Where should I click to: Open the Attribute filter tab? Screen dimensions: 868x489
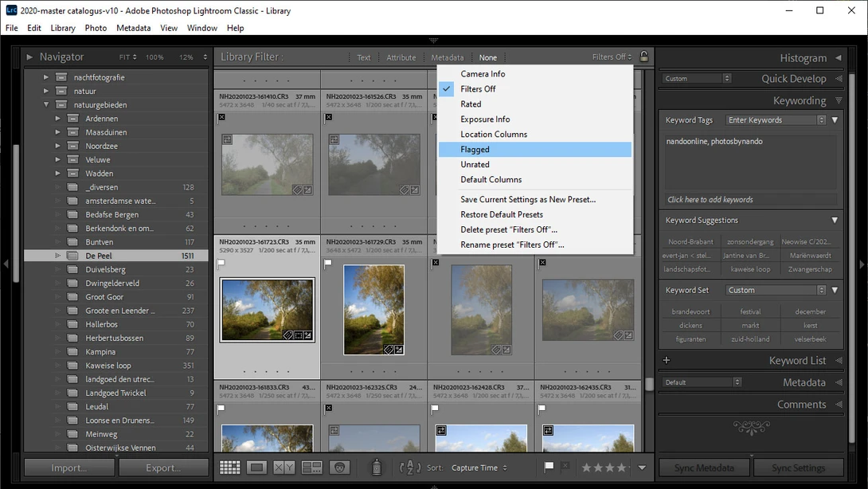click(x=401, y=57)
